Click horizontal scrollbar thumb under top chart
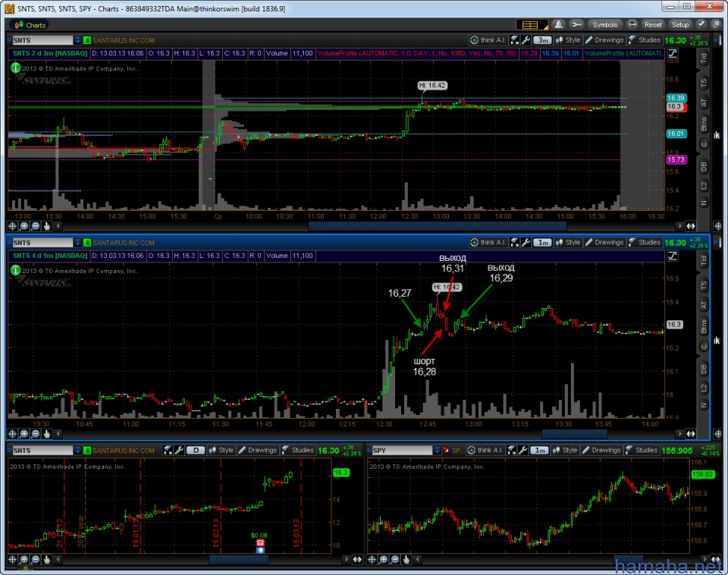 click(x=438, y=226)
